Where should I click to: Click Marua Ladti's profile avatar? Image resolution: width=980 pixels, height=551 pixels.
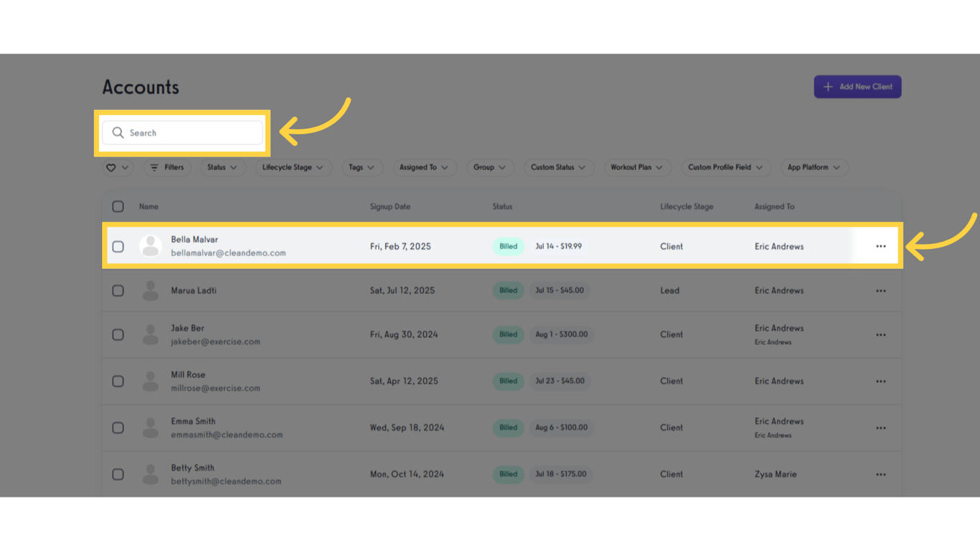click(x=150, y=290)
